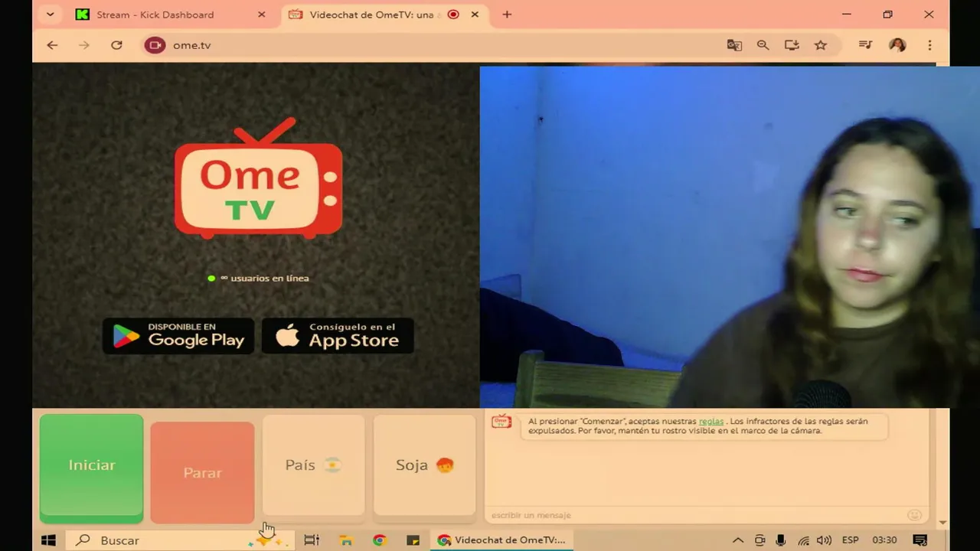This screenshot has height=551, width=980.
Task: Click the webcam video preview
Action: pyautogui.click(x=730, y=236)
